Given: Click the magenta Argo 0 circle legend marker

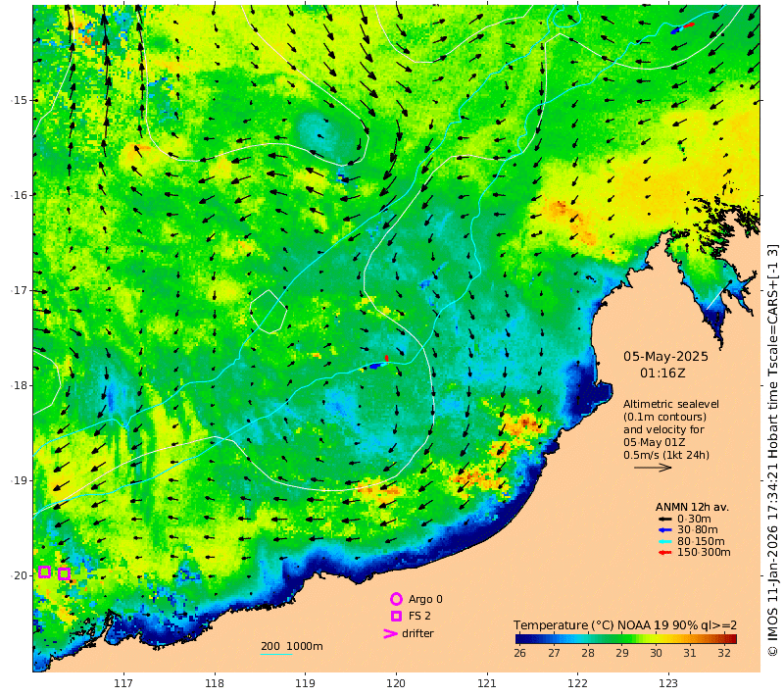Looking at the screenshot, I should [396, 599].
